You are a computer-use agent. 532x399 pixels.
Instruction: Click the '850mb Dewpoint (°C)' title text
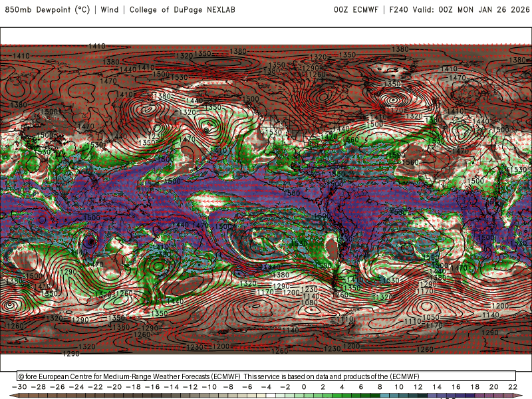(x=47, y=10)
